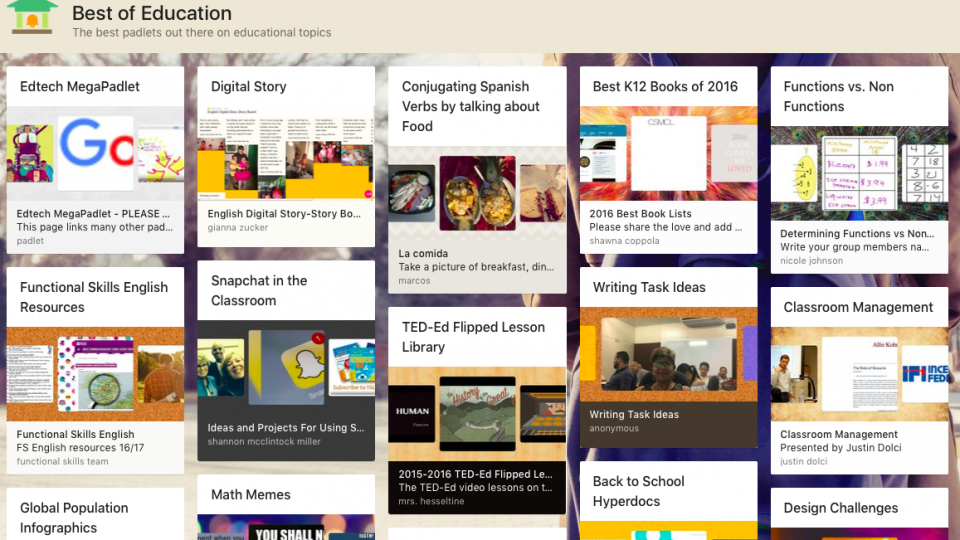Viewport: 960px width, 540px height.
Task: Open the Functions vs. Non Functions card
Action: point(839,96)
